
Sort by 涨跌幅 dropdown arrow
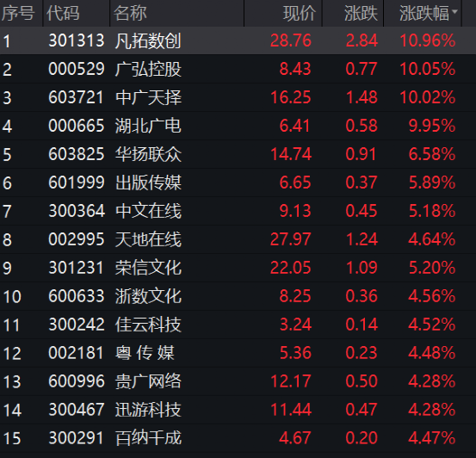454,12
